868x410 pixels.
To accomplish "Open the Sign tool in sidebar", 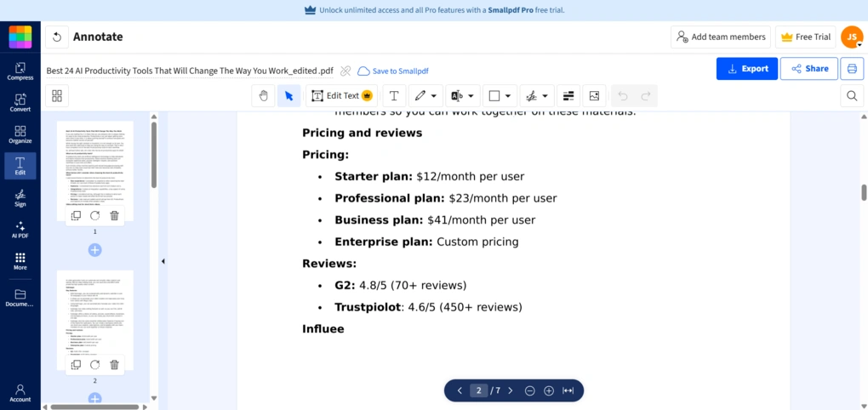I will 20,197.
